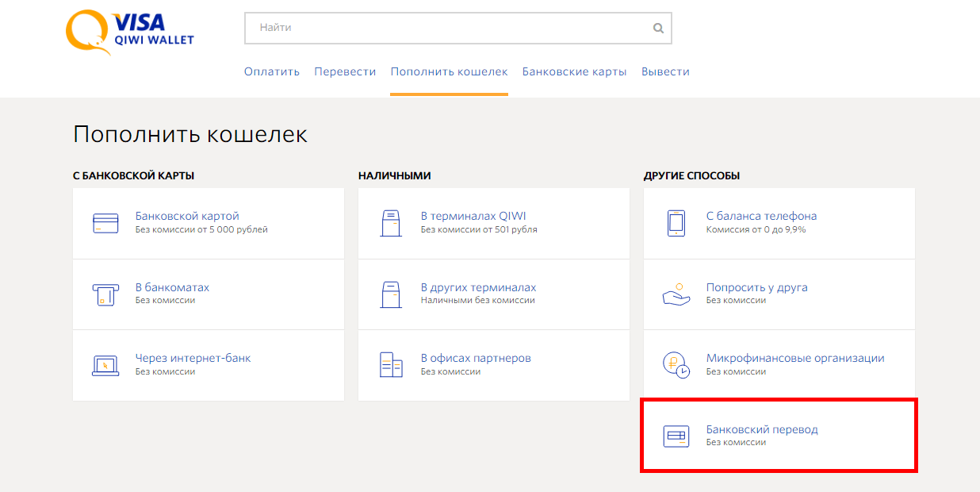980x492 pixels.
Task: Open the Оплатить tab
Action: [x=272, y=71]
